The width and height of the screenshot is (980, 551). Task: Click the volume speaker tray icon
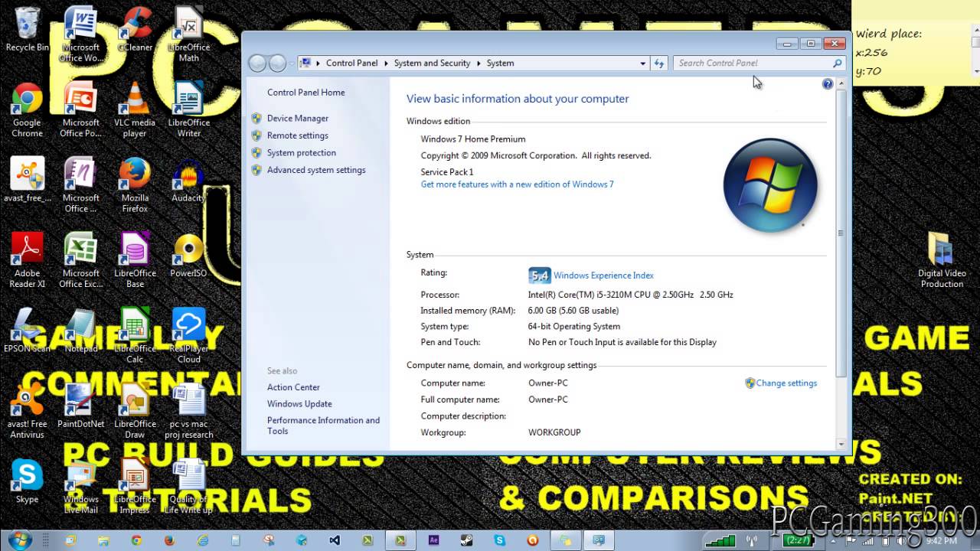pyautogui.click(x=901, y=541)
